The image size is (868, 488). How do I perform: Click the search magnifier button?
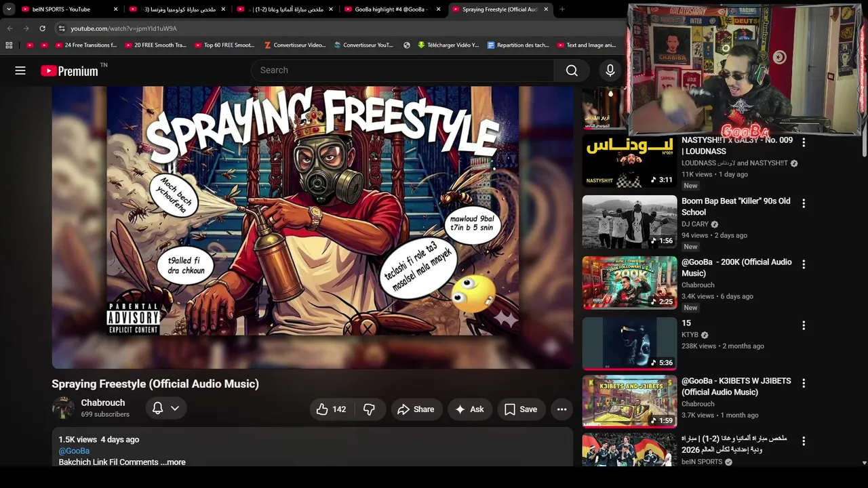[x=572, y=70]
